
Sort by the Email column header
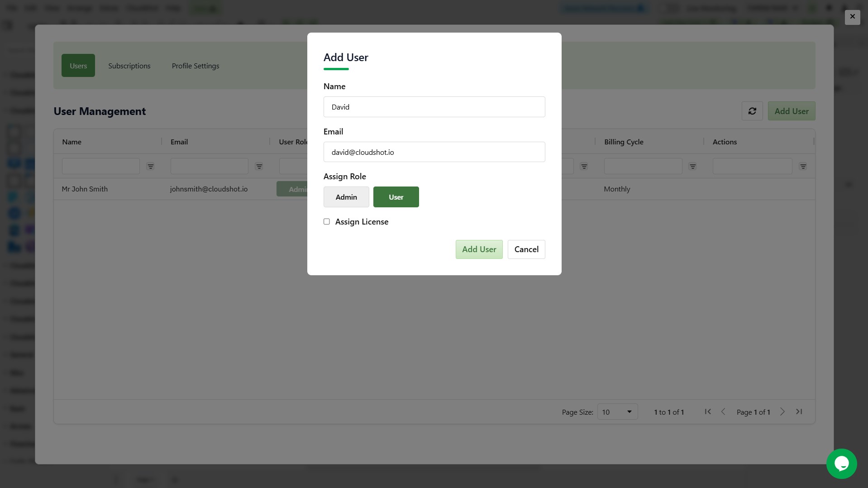pyautogui.click(x=179, y=142)
